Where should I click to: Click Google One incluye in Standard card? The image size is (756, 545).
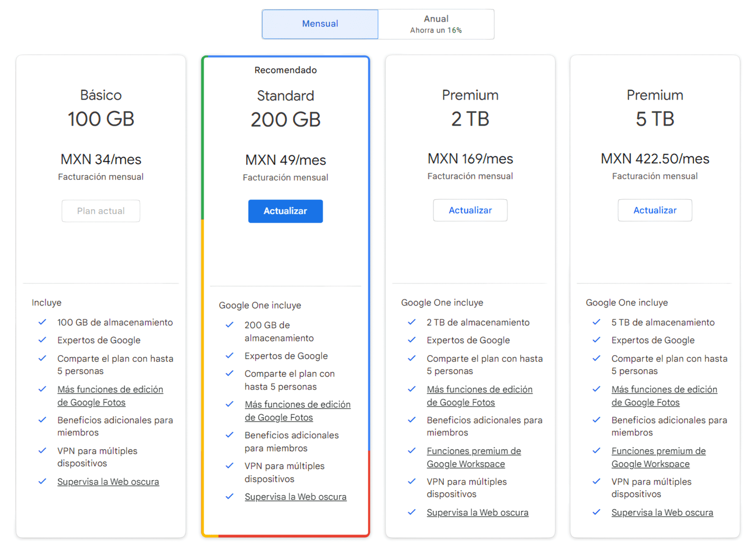(260, 305)
